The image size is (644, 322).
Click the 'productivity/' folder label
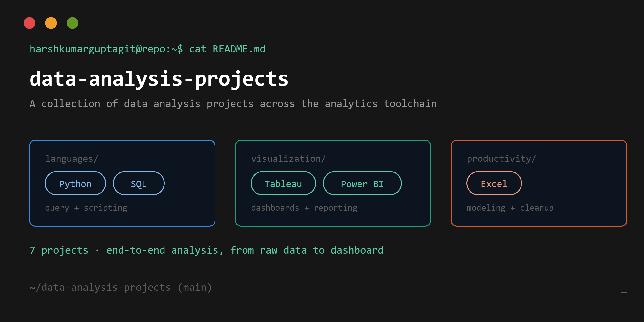(501, 159)
